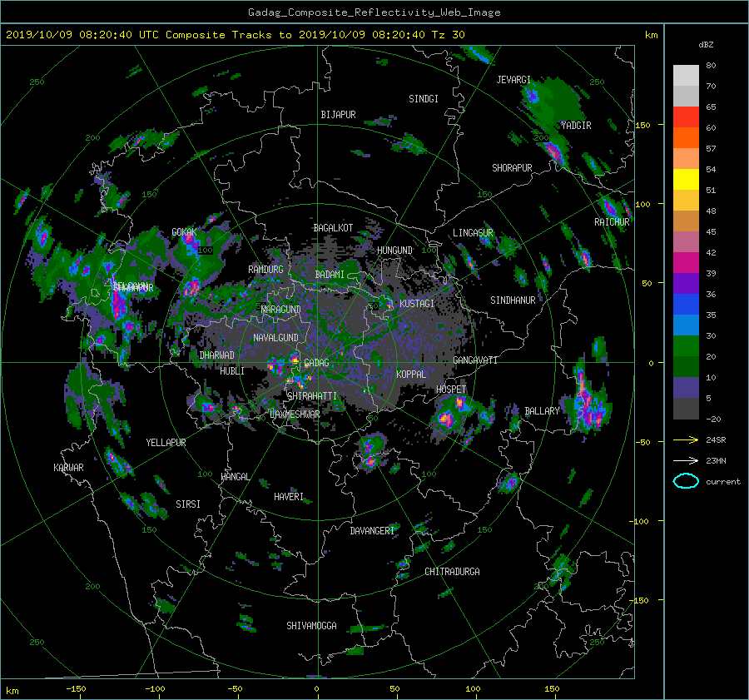Click the NARAGUND city label
This screenshot has height=700, width=749.
(281, 309)
